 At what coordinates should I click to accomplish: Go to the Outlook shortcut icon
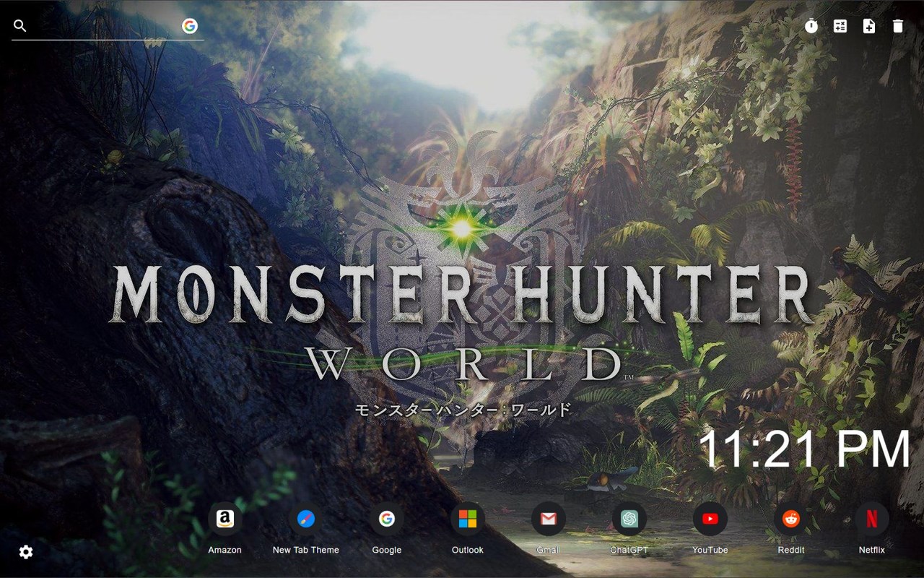pyautogui.click(x=468, y=519)
